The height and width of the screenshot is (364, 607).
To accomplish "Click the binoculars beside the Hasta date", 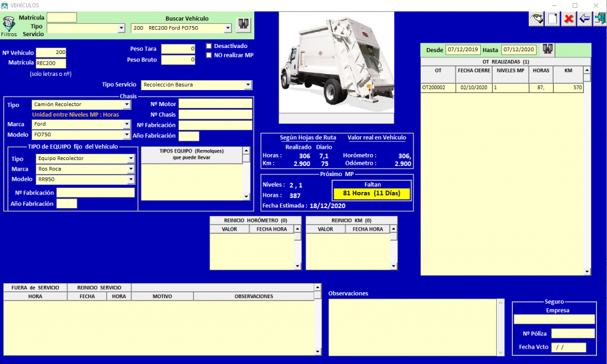I will pos(547,49).
